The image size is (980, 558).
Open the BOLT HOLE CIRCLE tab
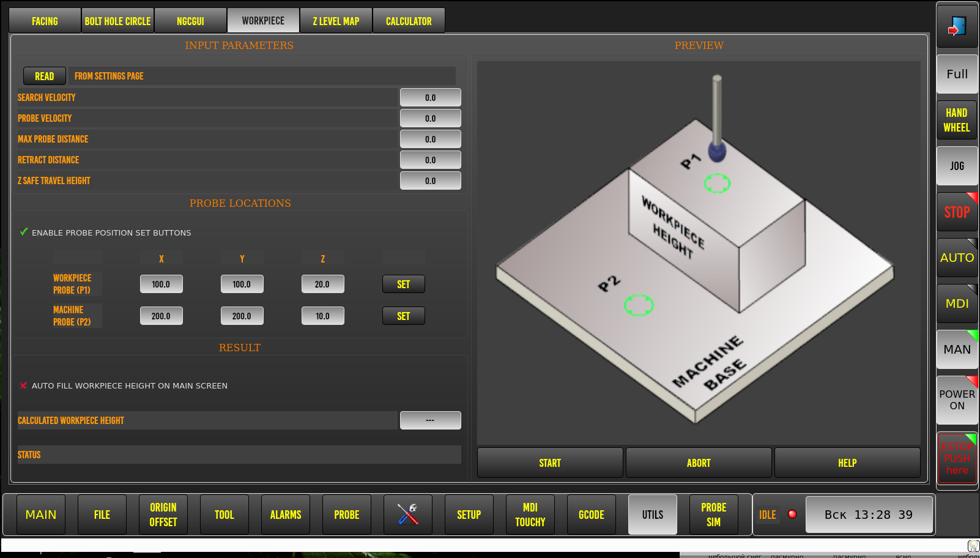[x=117, y=21]
